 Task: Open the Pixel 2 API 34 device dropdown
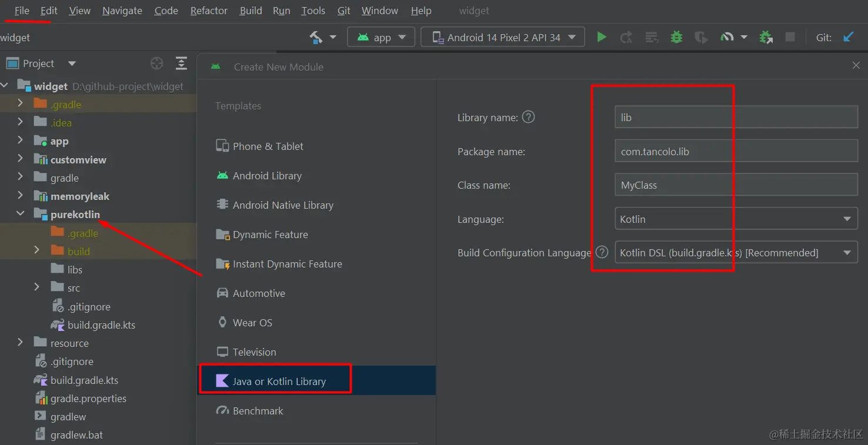(x=503, y=37)
